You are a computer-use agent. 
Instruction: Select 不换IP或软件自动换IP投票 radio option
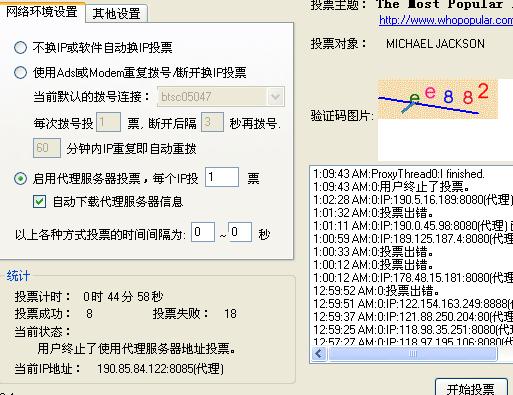[x=20, y=48]
